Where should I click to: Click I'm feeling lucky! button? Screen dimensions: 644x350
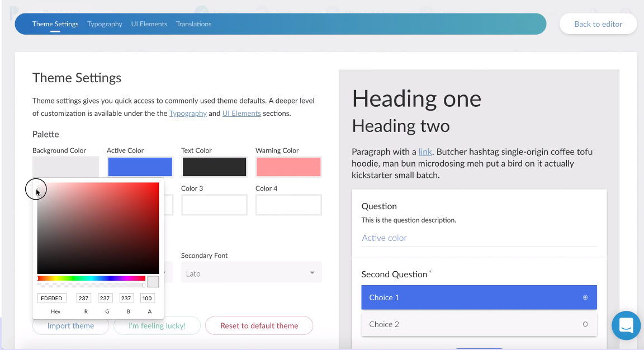point(157,326)
